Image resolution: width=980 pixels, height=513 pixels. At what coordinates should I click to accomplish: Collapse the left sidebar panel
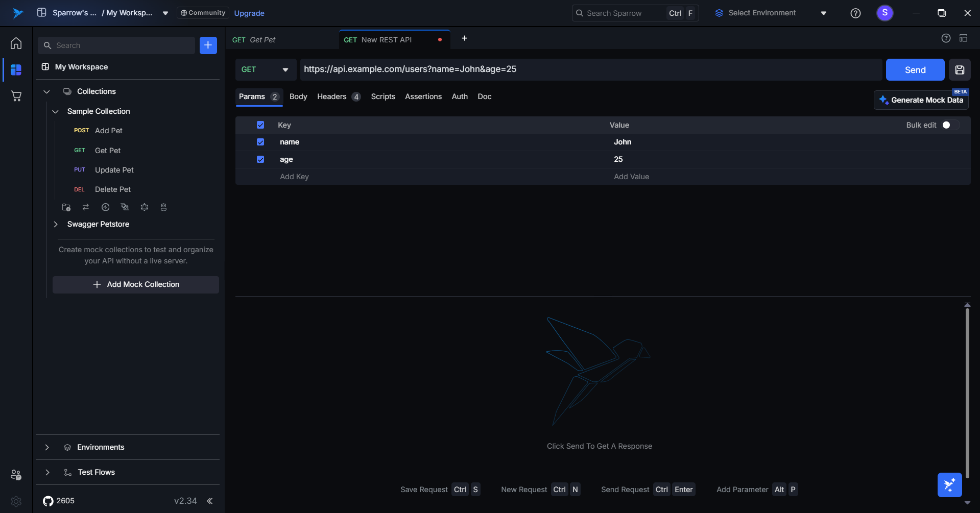coord(209,501)
